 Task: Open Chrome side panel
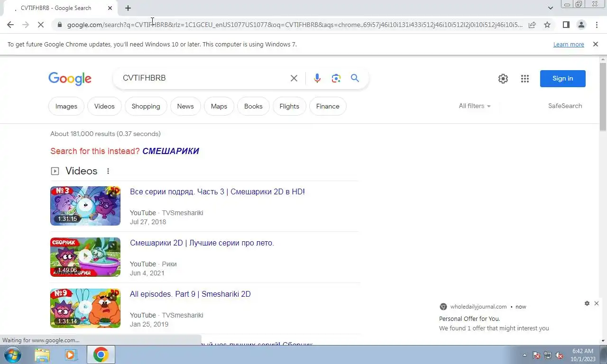[x=566, y=25]
